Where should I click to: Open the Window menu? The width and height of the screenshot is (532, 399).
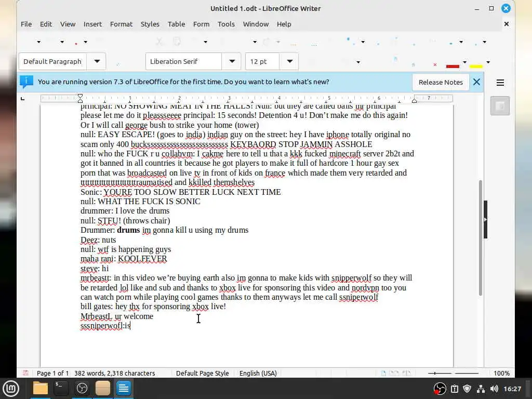[x=256, y=24]
